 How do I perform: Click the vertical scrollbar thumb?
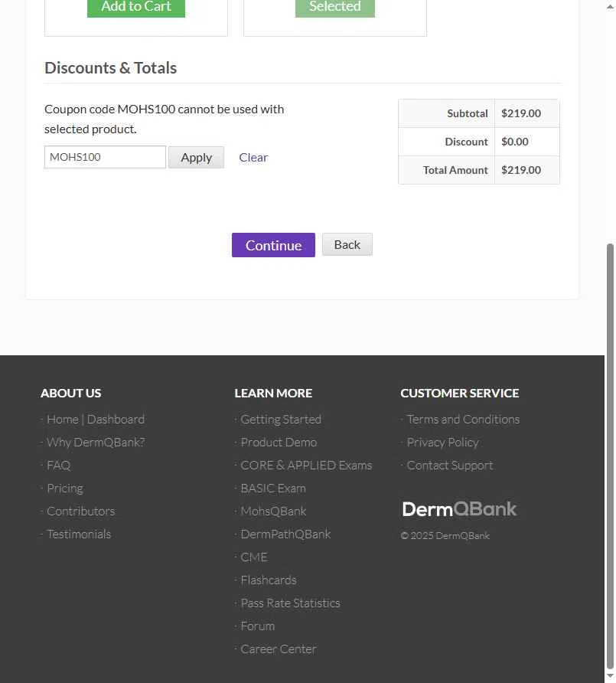coord(610,455)
